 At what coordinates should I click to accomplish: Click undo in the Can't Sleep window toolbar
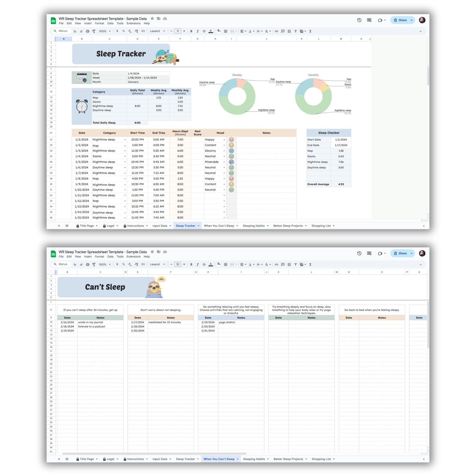[75, 264]
